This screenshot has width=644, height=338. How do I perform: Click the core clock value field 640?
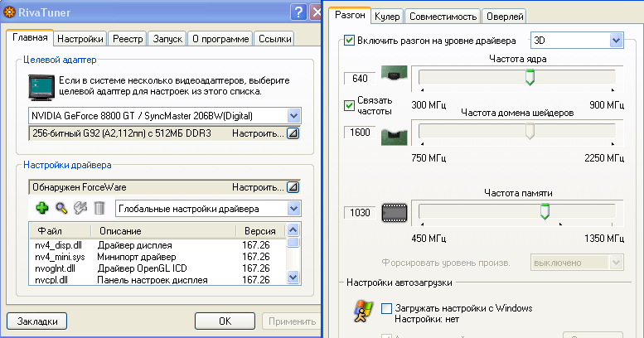[x=360, y=78]
